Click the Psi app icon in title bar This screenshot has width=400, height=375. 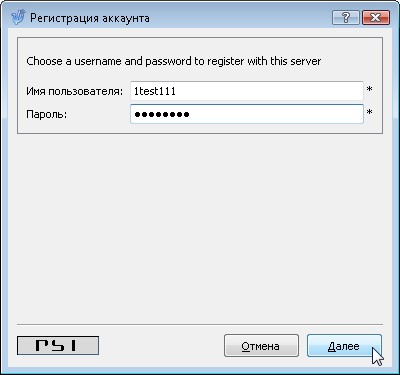click(x=18, y=18)
